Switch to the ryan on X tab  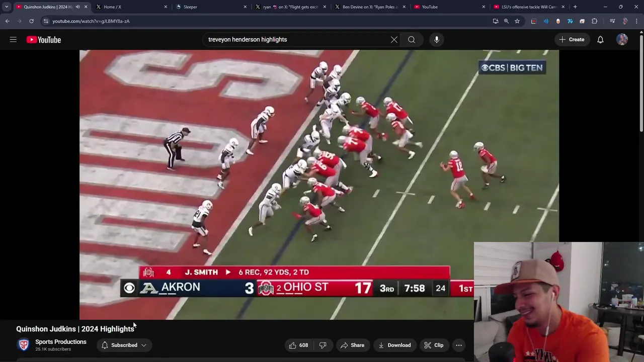[292, 7]
